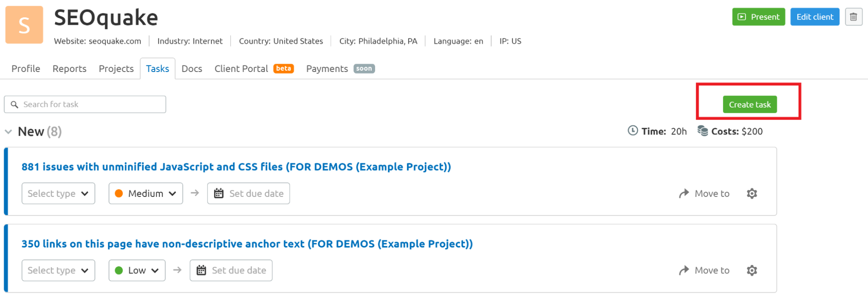Click the Search for task input field
Screen dimensions: 868x298
point(85,105)
